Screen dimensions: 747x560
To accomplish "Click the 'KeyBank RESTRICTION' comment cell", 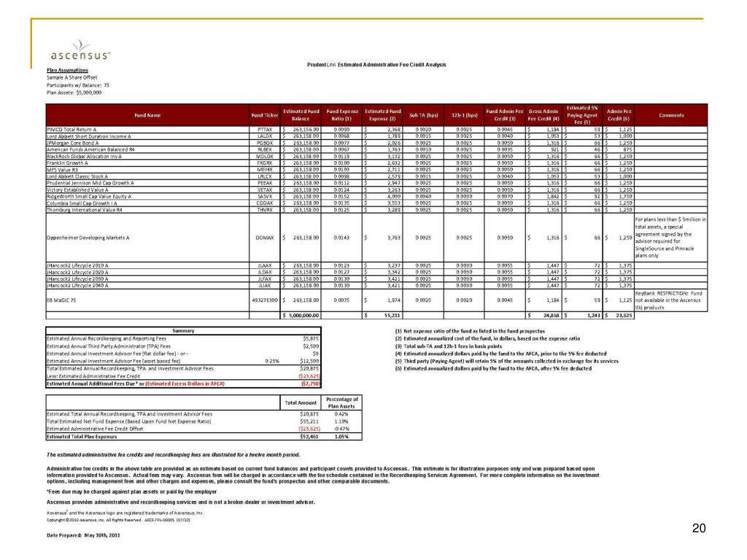I will click(671, 300).
